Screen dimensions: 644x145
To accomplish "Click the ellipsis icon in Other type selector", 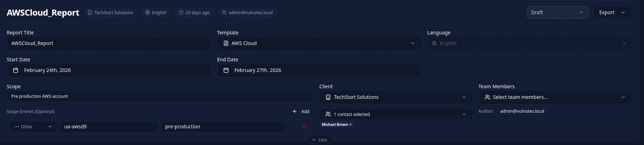I will 17,127.
